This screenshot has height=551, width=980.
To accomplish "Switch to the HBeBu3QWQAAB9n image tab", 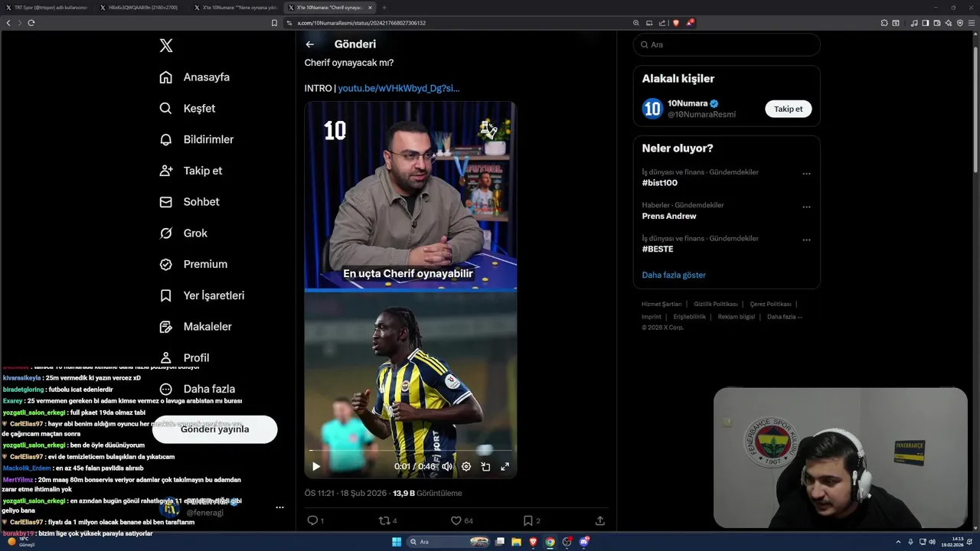I will 142,7.
